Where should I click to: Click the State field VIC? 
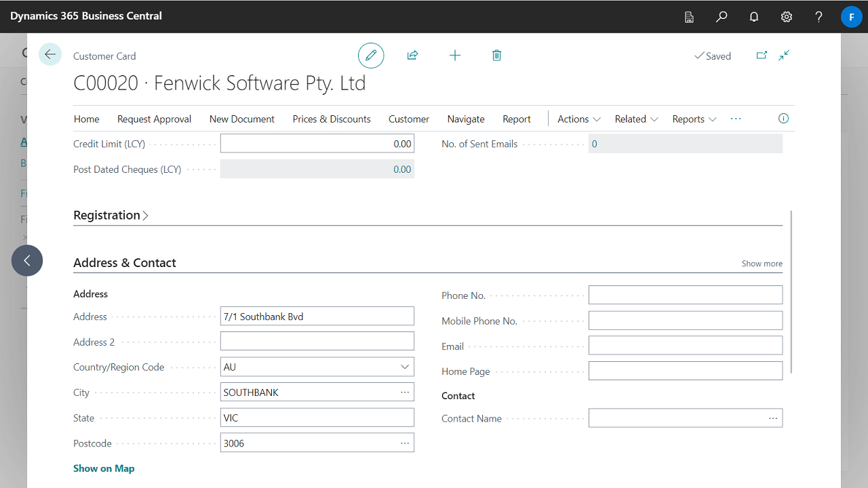[x=317, y=418]
